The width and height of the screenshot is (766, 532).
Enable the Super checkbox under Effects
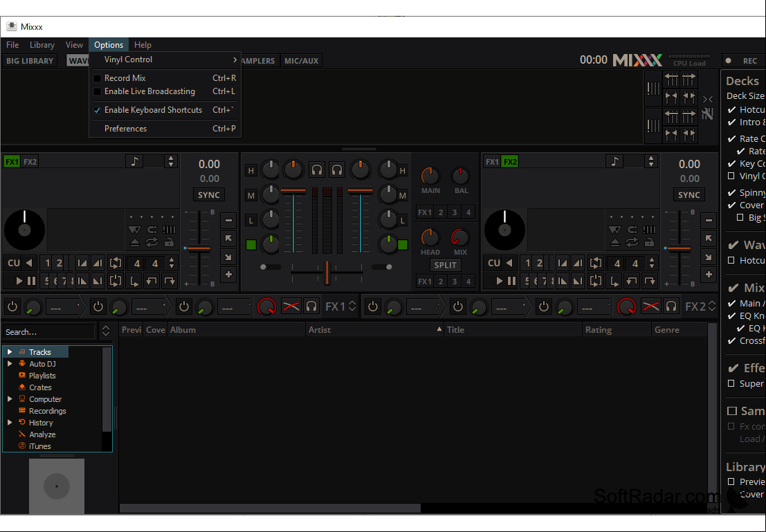tap(731, 383)
